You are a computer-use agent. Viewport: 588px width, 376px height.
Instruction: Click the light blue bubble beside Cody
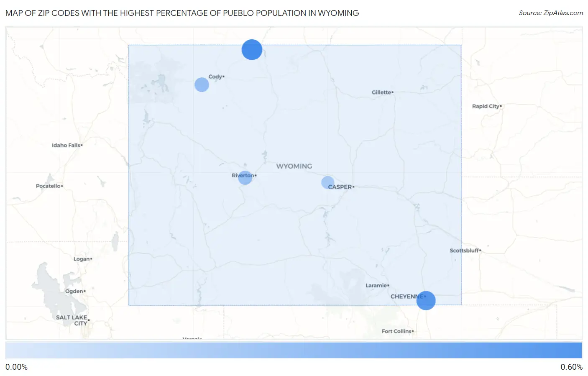tap(202, 84)
